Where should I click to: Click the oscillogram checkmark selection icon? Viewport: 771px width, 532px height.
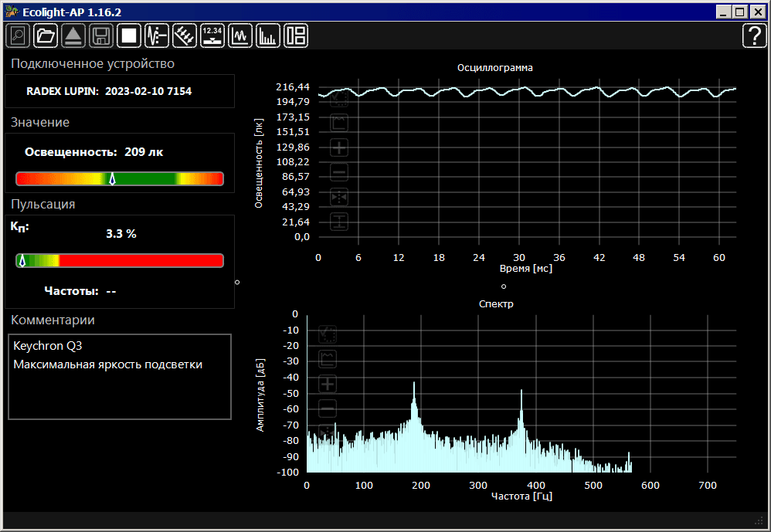tap(339, 98)
